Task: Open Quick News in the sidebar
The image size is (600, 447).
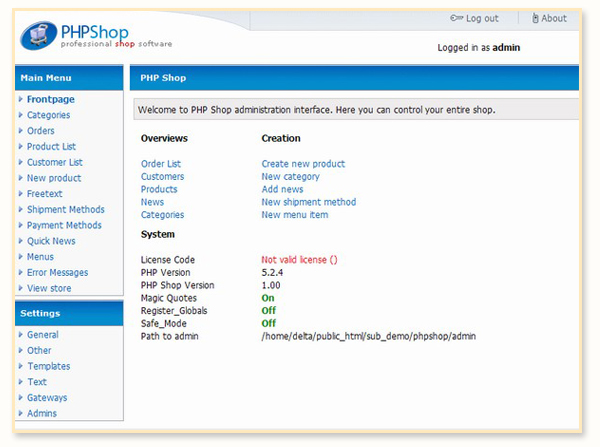Action: (51, 241)
